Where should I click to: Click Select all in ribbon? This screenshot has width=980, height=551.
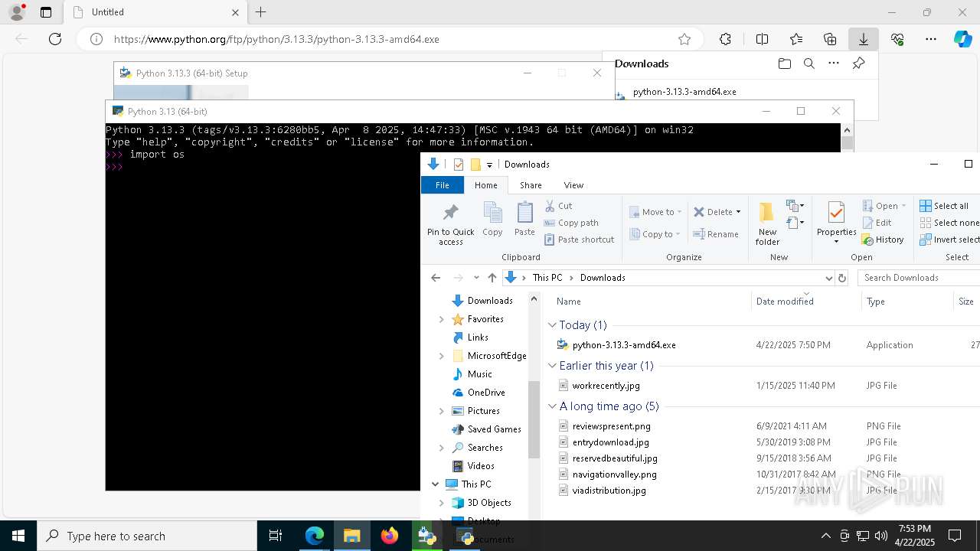tap(944, 206)
